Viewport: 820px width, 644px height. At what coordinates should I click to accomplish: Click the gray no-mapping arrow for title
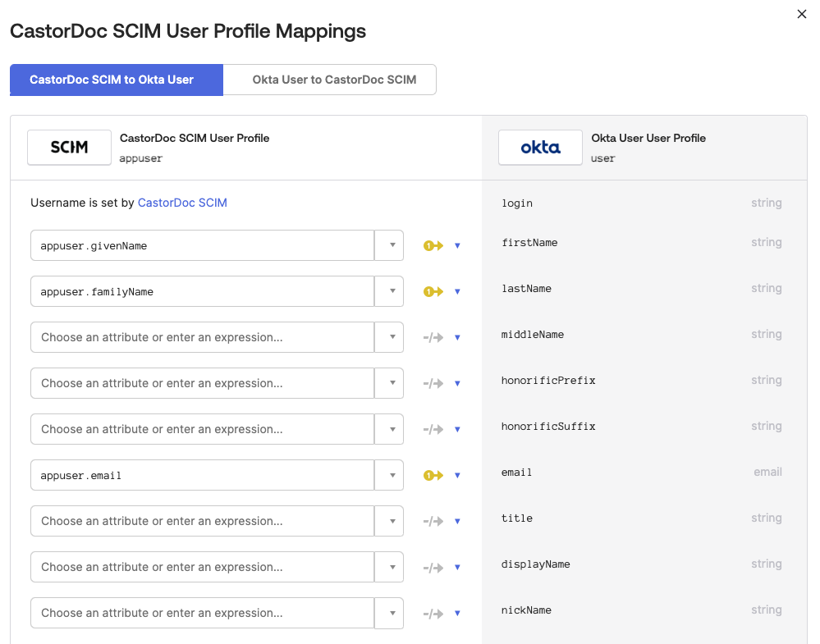pos(433,521)
